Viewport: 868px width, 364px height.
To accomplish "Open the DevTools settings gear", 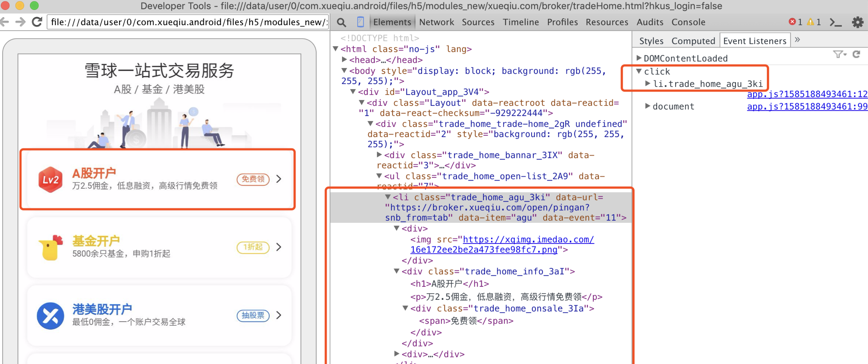I will (x=857, y=22).
